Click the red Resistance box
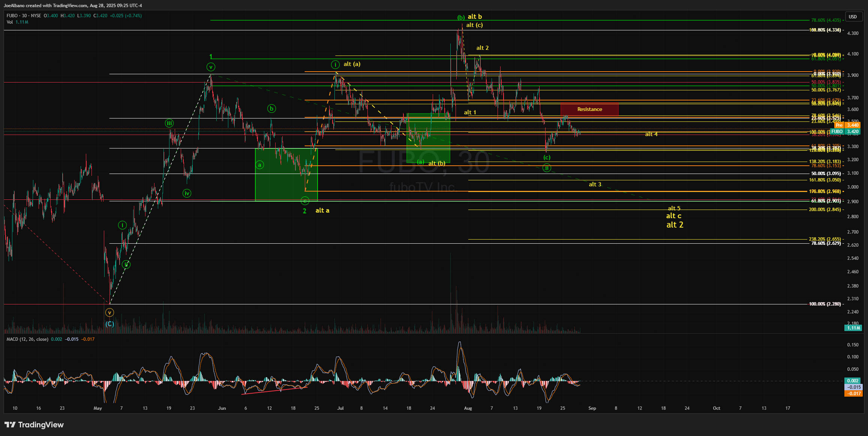The width and height of the screenshot is (868, 436). coord(589,109)
